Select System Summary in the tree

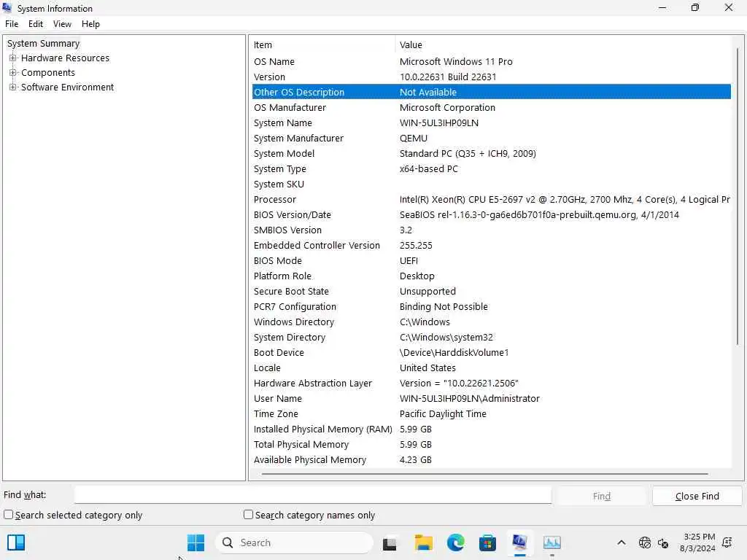[x=43, y=43]
